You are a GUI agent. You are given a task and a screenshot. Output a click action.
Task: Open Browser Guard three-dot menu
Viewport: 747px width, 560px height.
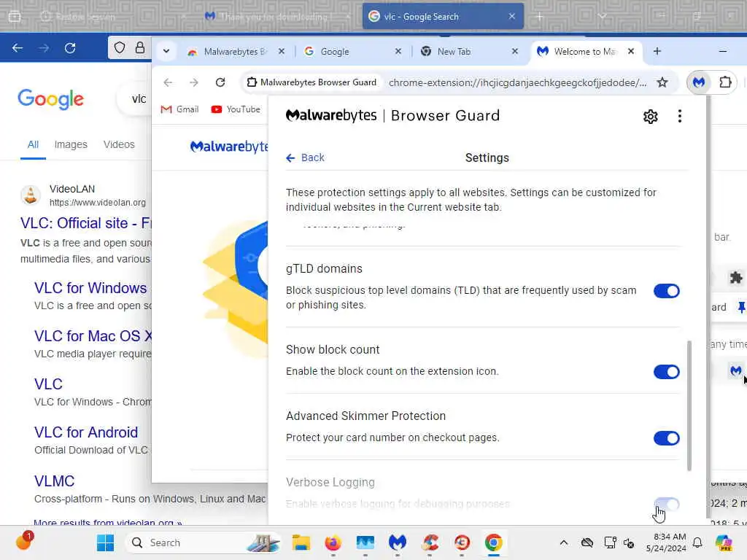point(679,116)
